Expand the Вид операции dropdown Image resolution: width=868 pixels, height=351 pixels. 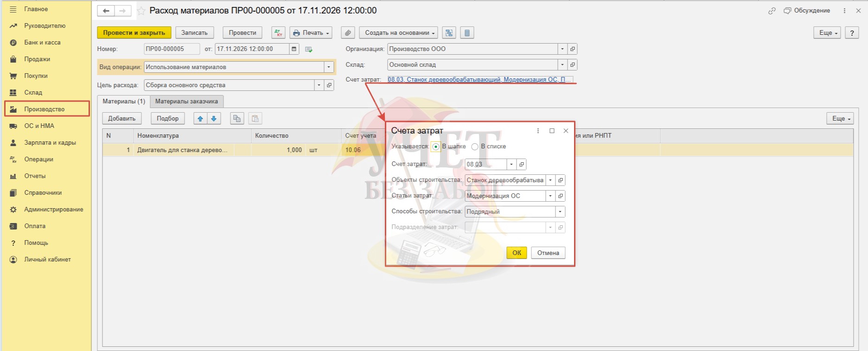(329, 67)
